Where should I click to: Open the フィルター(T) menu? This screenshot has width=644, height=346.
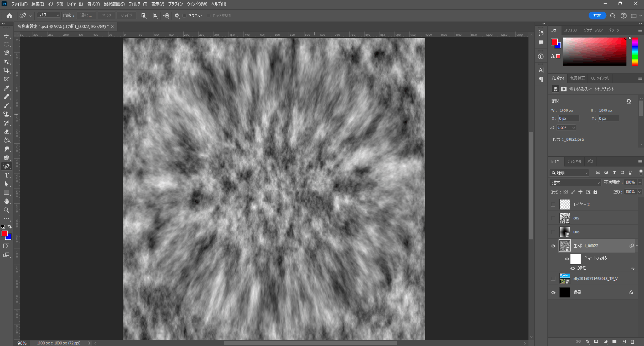138,4
